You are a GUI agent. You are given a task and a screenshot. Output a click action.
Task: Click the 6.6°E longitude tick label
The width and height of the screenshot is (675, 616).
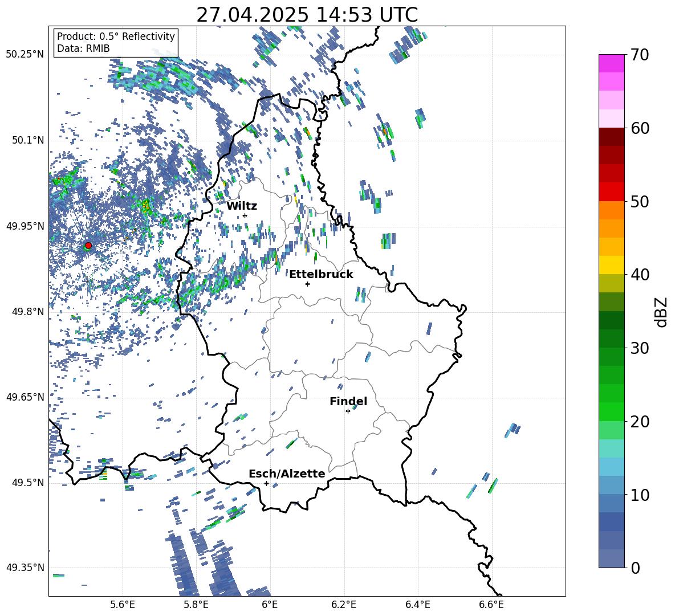coord(491,605)
